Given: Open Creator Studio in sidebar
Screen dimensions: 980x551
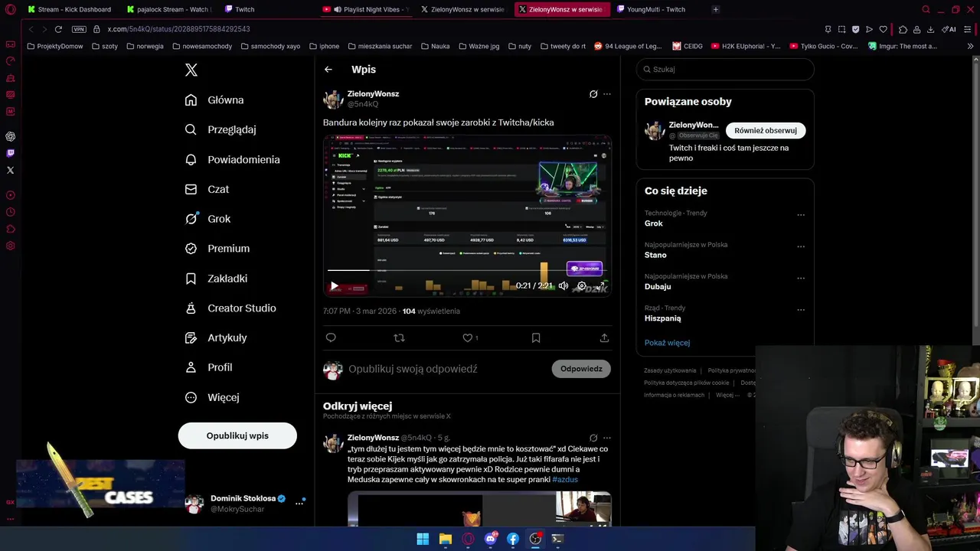Looking at the screenshot, I should [230, 308].
